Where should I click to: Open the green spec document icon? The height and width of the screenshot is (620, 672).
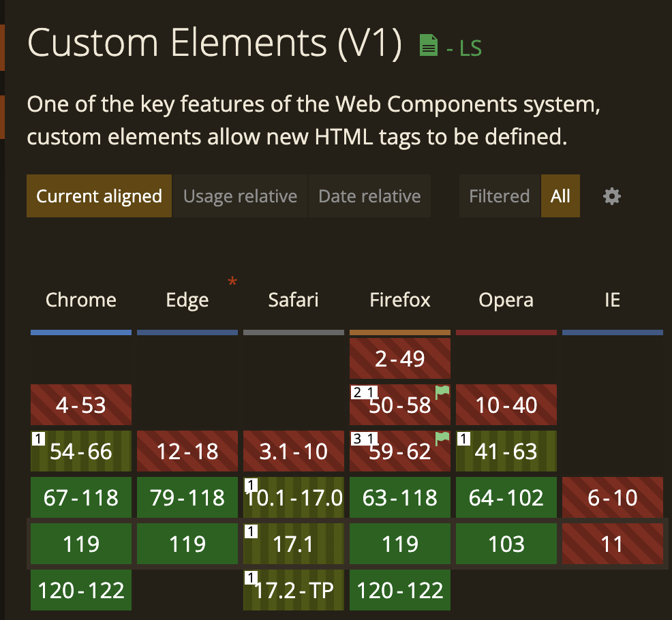click(x=428, y=45)
